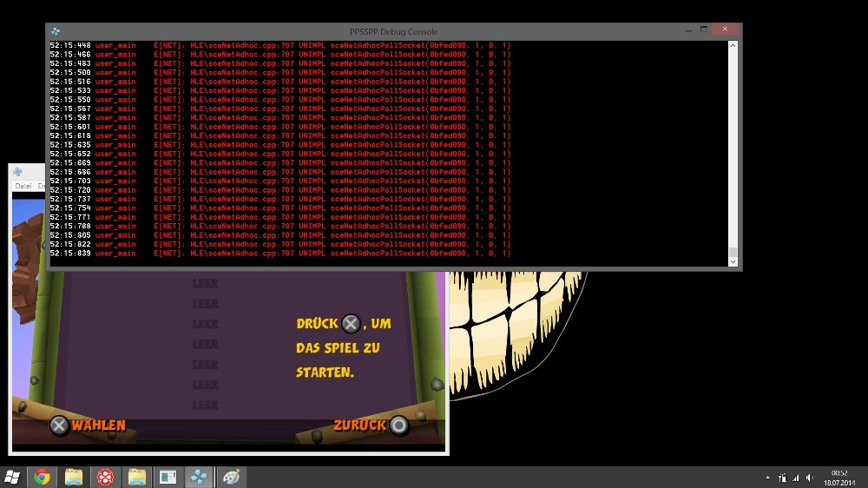The height and width of the screenshot is (488, 868).
Task: Open the second folder icon in taskbar
Action: tap(136, 477)
